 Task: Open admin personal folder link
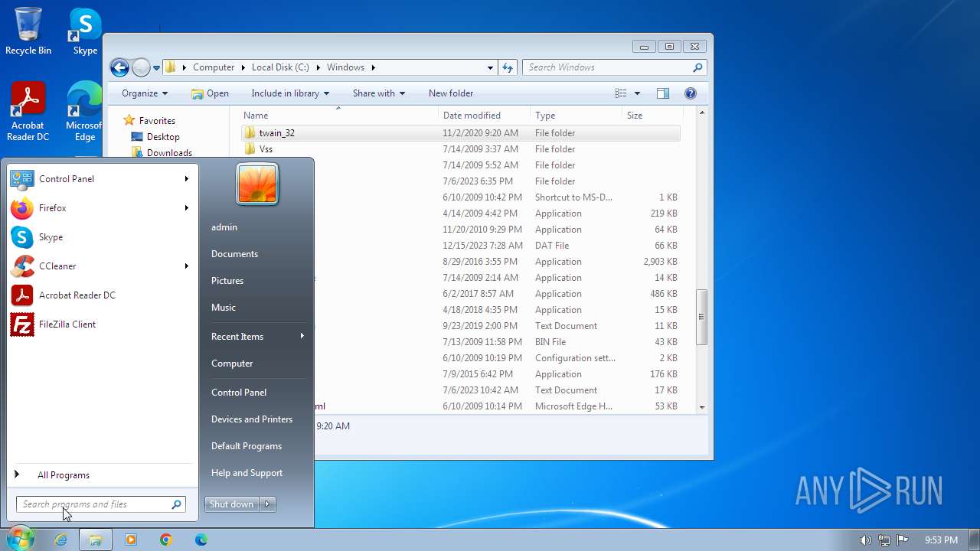point(224,227)
